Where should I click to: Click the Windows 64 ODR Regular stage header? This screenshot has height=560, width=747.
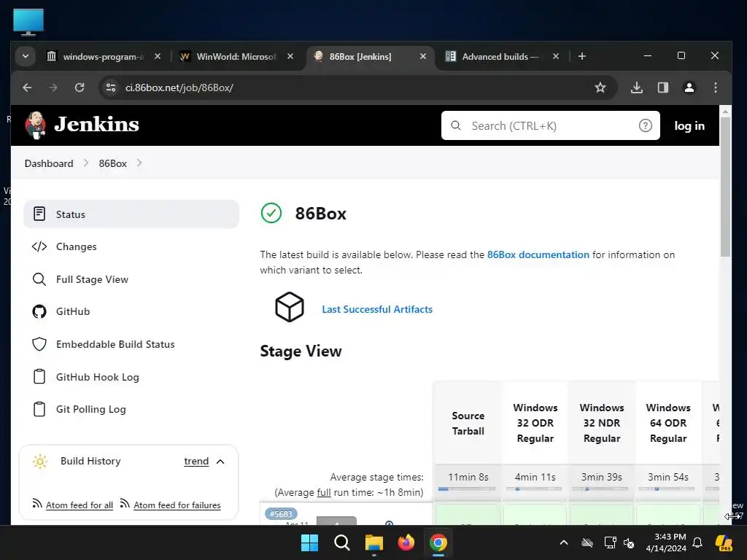pyautogui.click(x=668, y=424)
